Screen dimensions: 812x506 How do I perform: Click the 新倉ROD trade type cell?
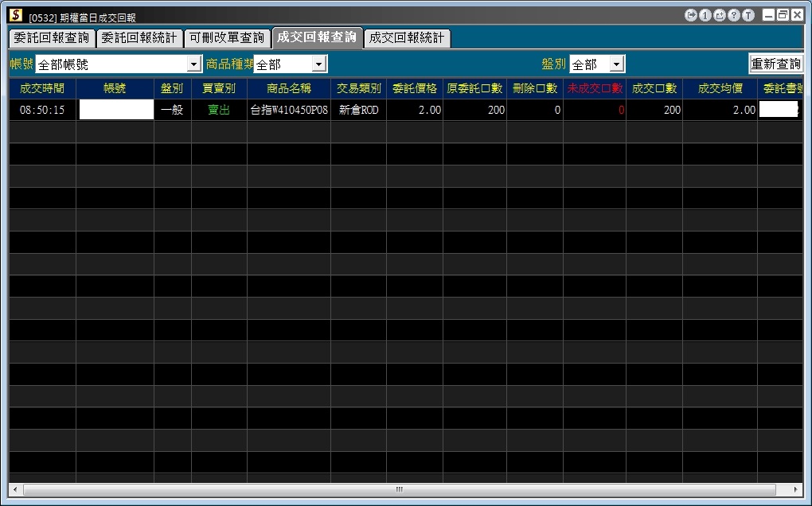(359, 110)
